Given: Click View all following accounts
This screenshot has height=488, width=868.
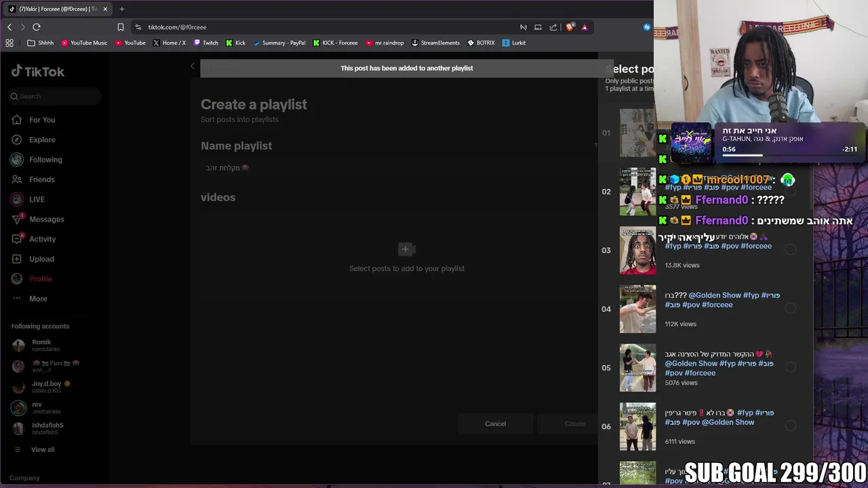Looking at the screenshot, I should [x=42, y=449].
